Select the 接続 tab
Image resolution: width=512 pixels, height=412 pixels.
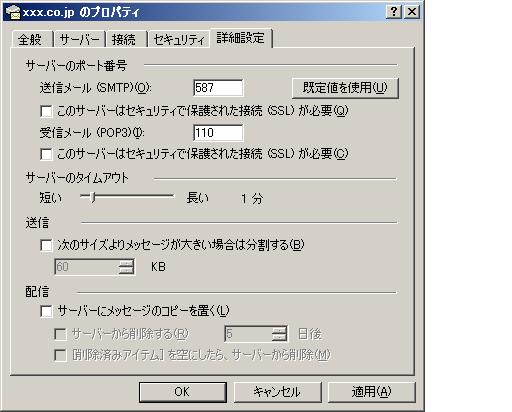click(125, 39)
